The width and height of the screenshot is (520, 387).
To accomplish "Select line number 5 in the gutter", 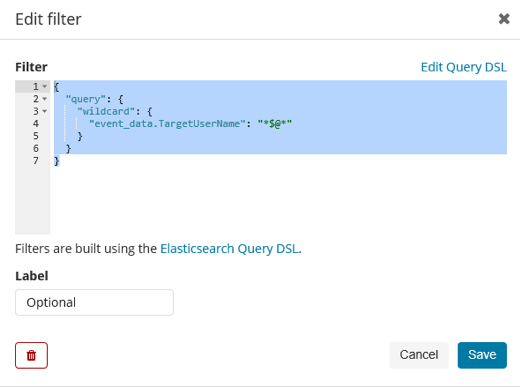I will (x=36, y=136).
